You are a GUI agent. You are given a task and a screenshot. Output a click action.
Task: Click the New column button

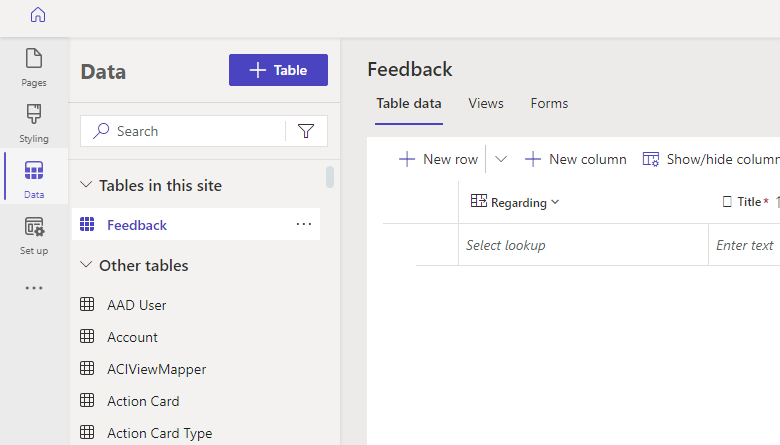(576, 159)
